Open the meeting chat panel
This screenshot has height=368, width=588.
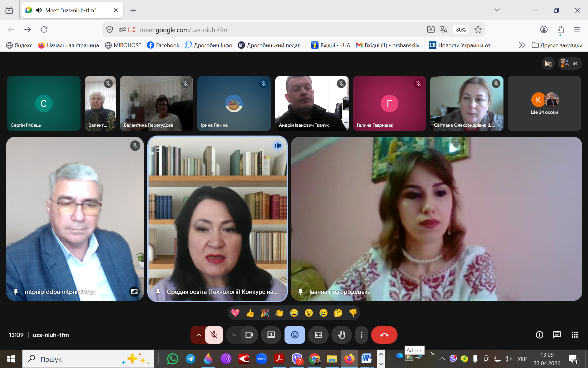[557, 335]
